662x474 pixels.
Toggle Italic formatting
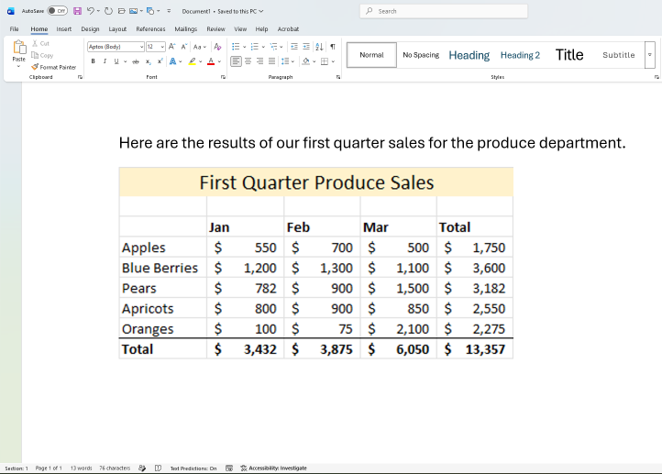coord(105,62)
